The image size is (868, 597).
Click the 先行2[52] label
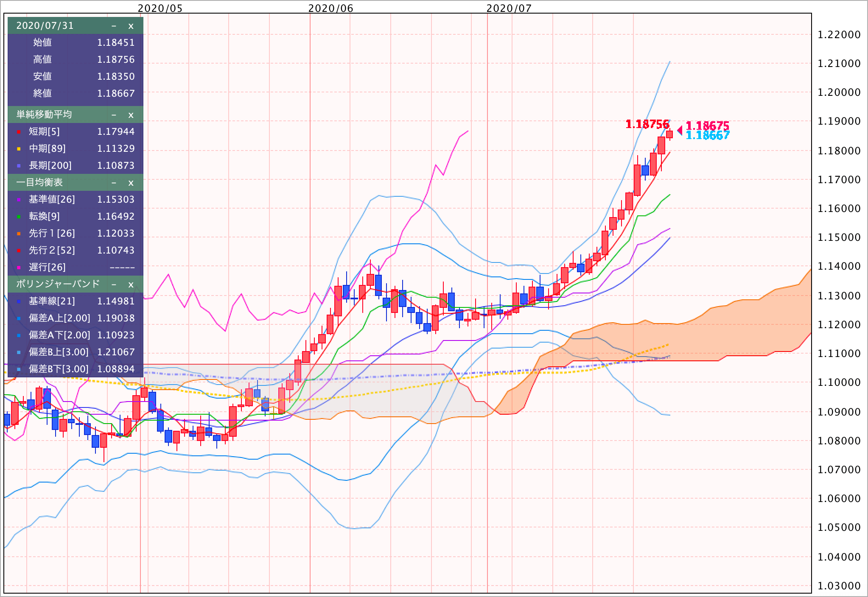coord(52,251)
